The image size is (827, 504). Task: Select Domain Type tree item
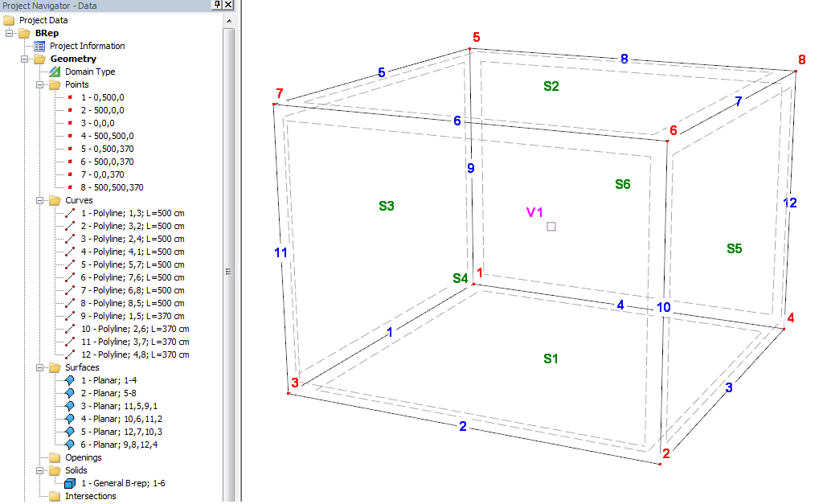90,72
